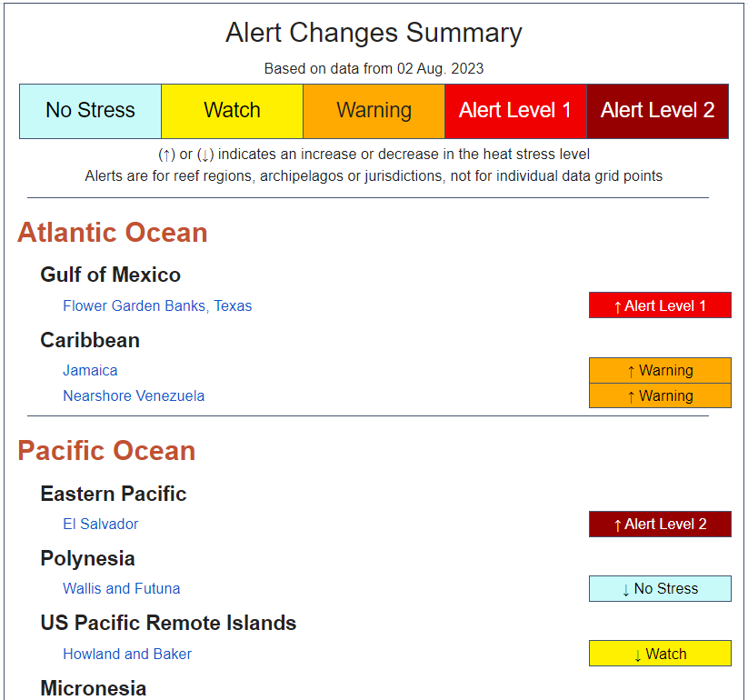Click Wallis and Futuna No Stress badge

660,588
